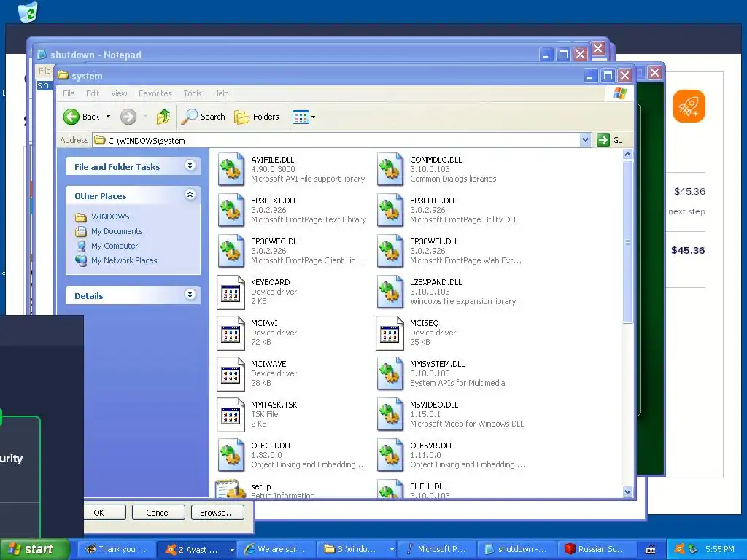Select the AVIFILE.DLL file icon

[231, 169]
